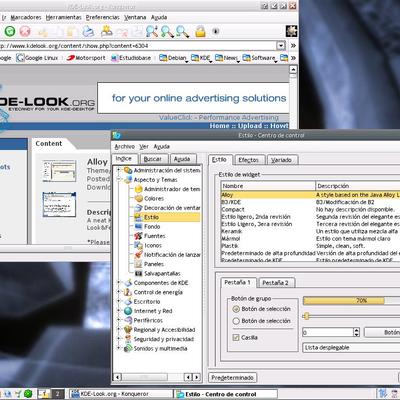Open the Motorsport bookmark
Viewport: 400px width, 400px height.
pos(86,58)
